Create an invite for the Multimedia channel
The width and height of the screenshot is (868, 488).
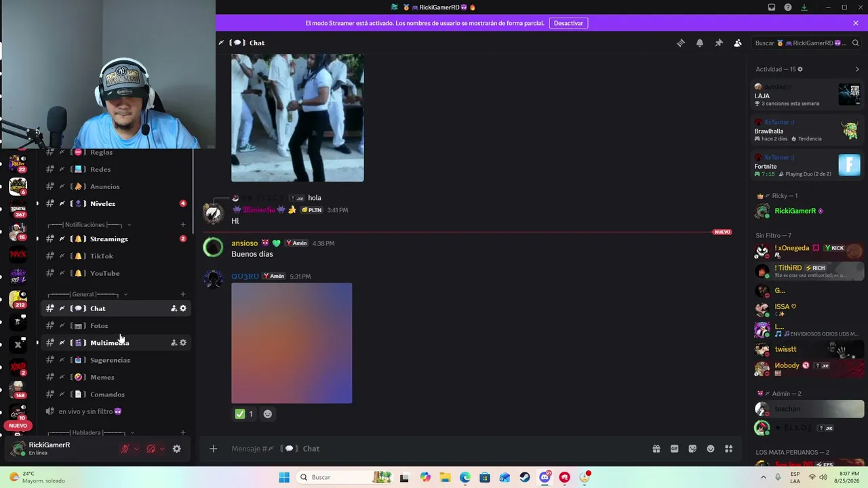[x=174, y=343]
